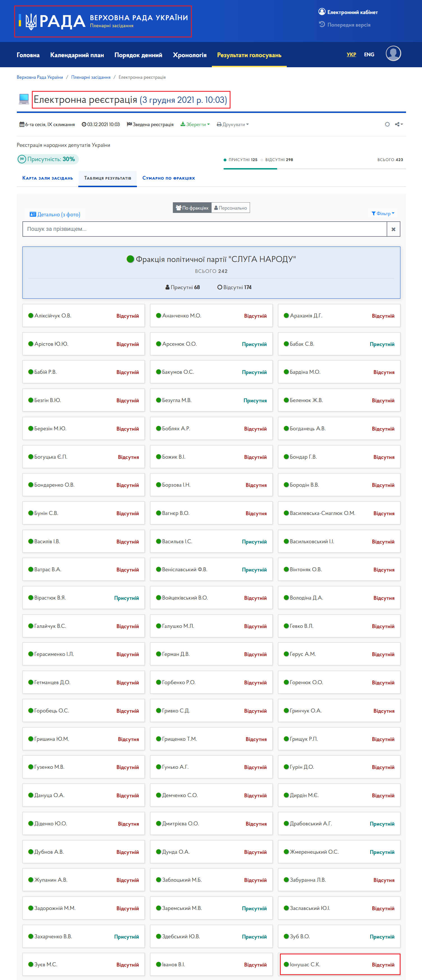Open the Сумарно по фракціях tab
Image resolution: width=422 pixels, height=980 pixels.
point(168,178)
